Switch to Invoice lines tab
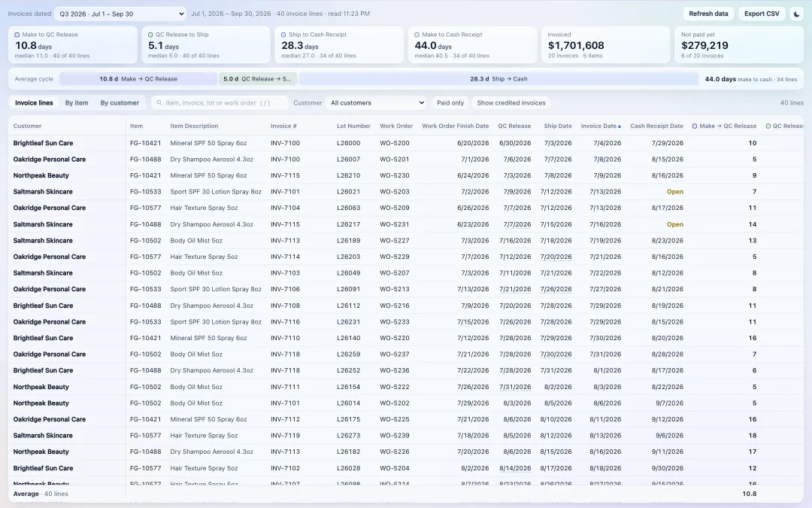This screenshot has width=812, height=508. point(34,102)
